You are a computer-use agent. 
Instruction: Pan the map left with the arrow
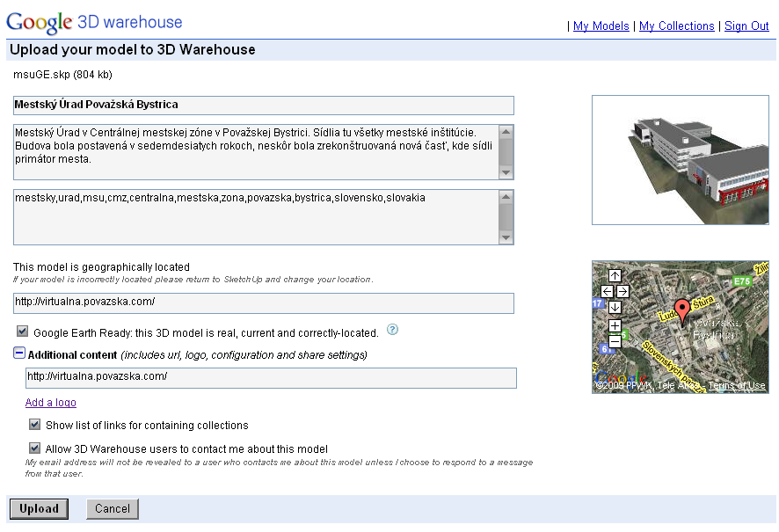[607, 292]
